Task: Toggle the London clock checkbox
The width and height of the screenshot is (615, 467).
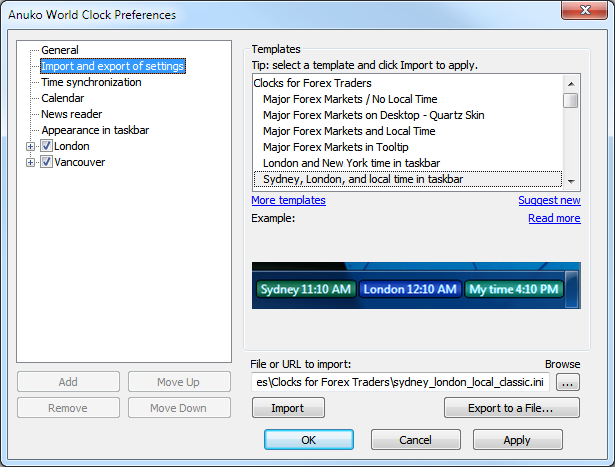Action: [x=46, y=146]
